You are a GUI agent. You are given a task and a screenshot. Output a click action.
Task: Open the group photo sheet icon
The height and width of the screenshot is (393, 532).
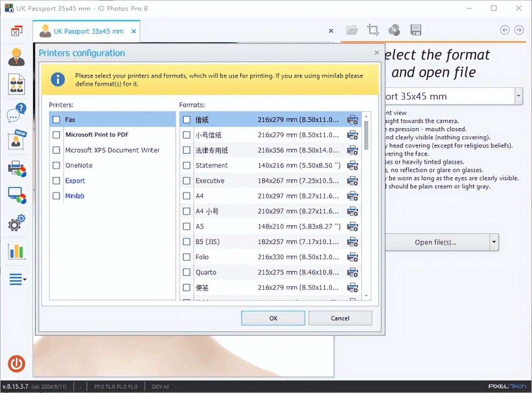(16, 84)
